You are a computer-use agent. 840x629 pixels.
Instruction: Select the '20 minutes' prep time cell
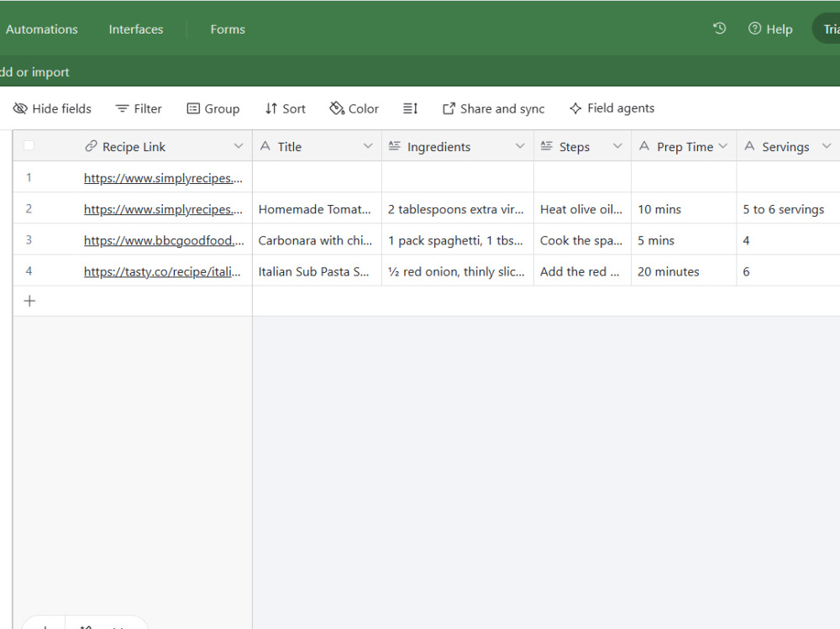684,271
